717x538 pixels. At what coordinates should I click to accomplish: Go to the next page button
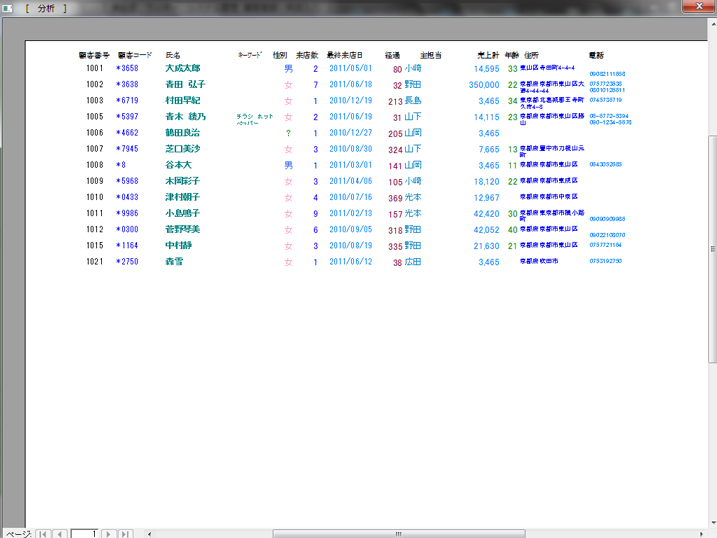point(108,534)
